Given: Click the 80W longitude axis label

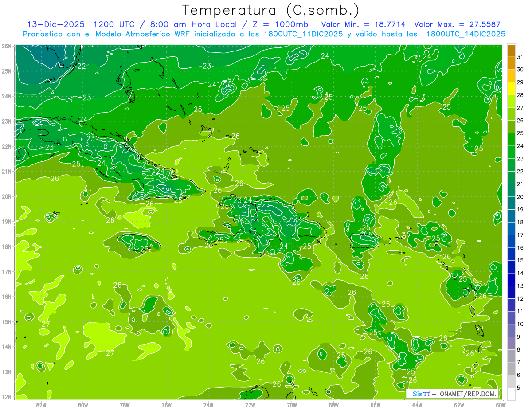Looking at the screenshot, I should (x=83, y=405).
